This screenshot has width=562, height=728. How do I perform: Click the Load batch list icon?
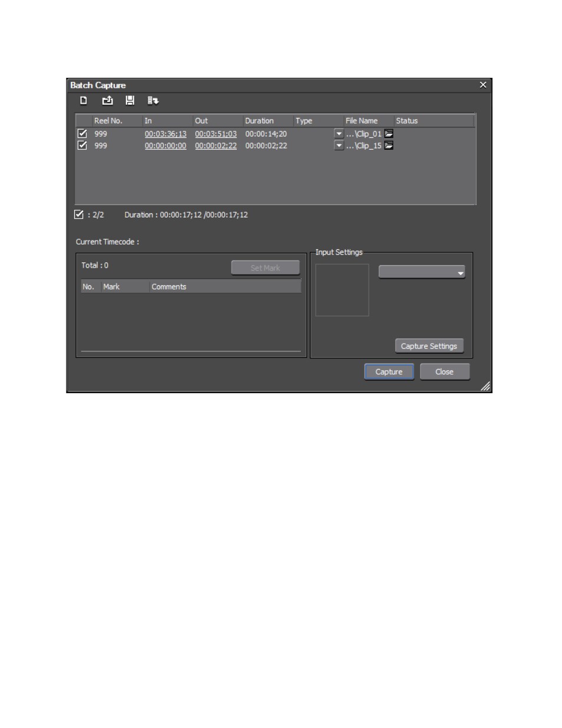[107, 101]
